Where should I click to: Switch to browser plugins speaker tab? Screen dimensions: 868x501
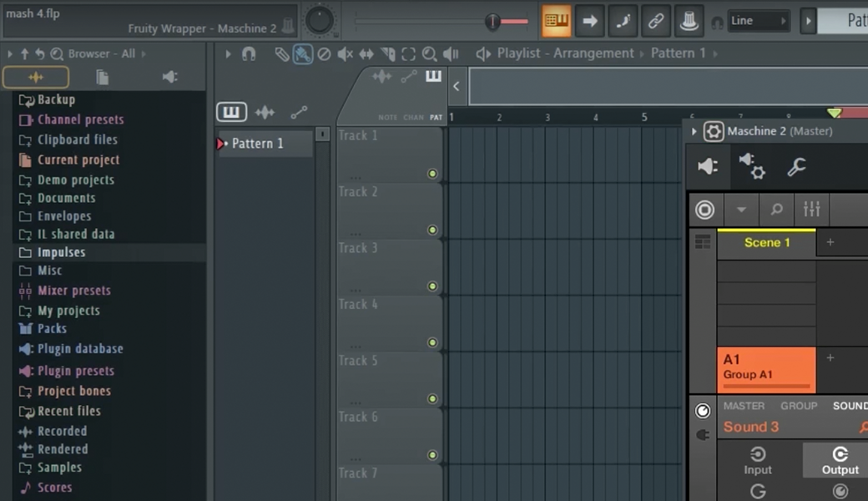(x=169, y=77)
